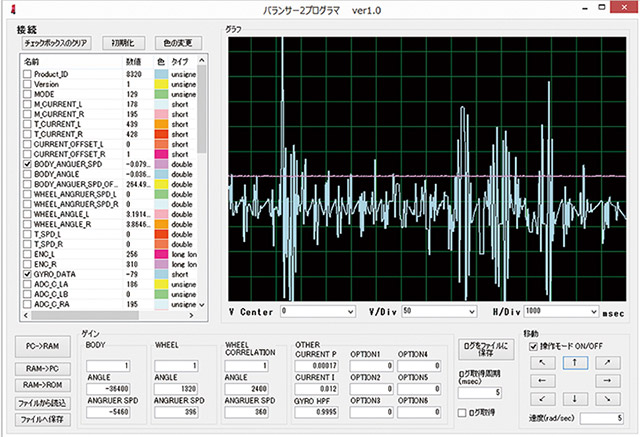Click the T_CURRENT_R color swatch
The height and width of the screenshot is (437, 640).
pos(161,134)
